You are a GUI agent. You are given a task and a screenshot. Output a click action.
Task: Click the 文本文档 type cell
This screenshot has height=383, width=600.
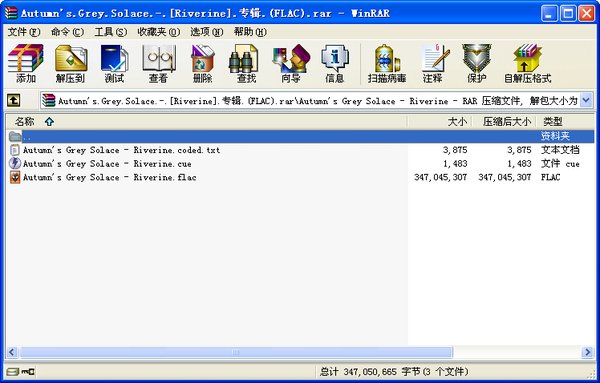tap(560, 150)
